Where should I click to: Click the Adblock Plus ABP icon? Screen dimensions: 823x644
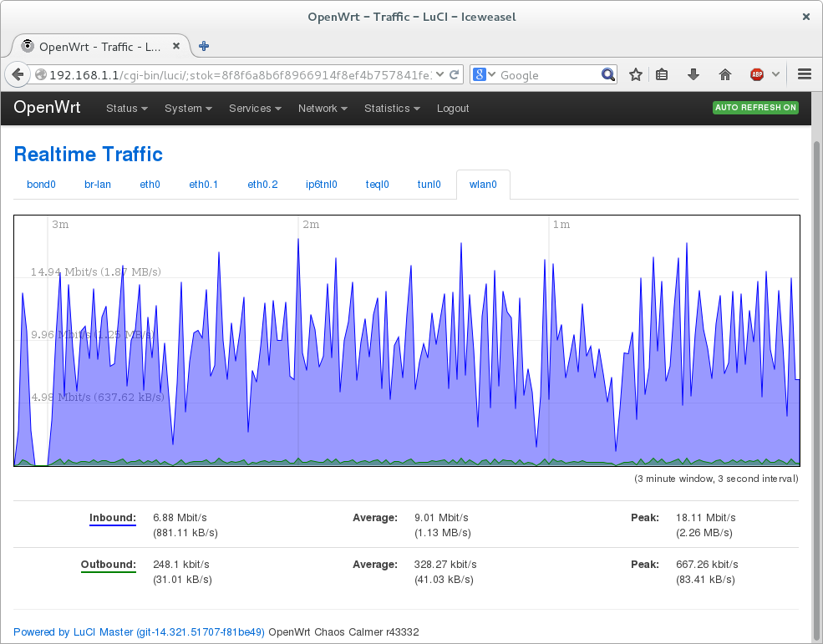757,74
